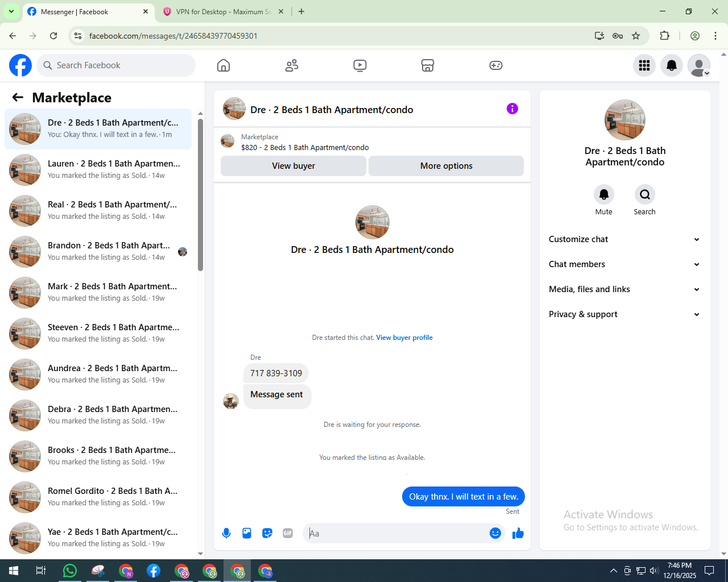Open the Facebook menu grid icon
728x582 pixels.
(644, 65)
